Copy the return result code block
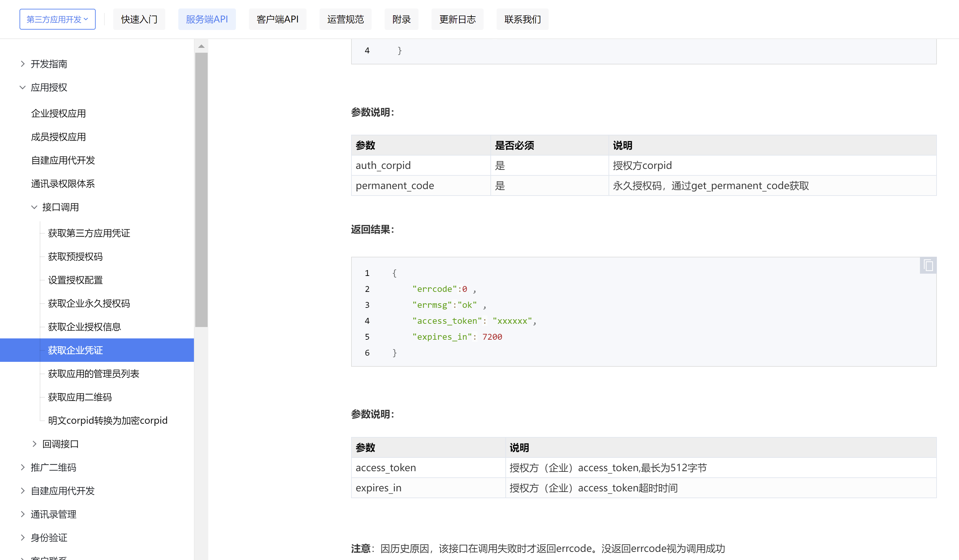Image resolution: width=959 pixels, height=560 pixels. (928, 265)
